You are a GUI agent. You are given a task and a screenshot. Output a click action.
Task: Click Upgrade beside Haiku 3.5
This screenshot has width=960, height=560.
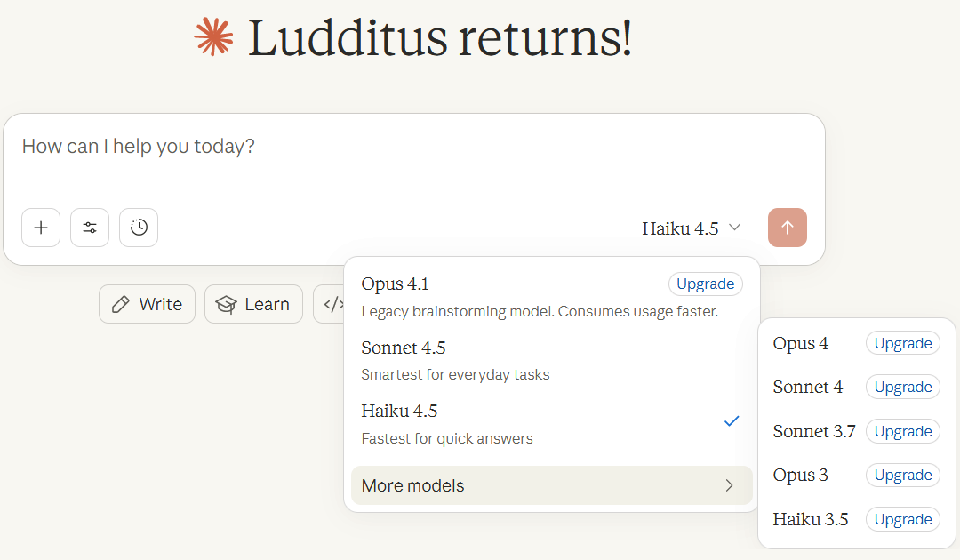(x=903, y=519)
